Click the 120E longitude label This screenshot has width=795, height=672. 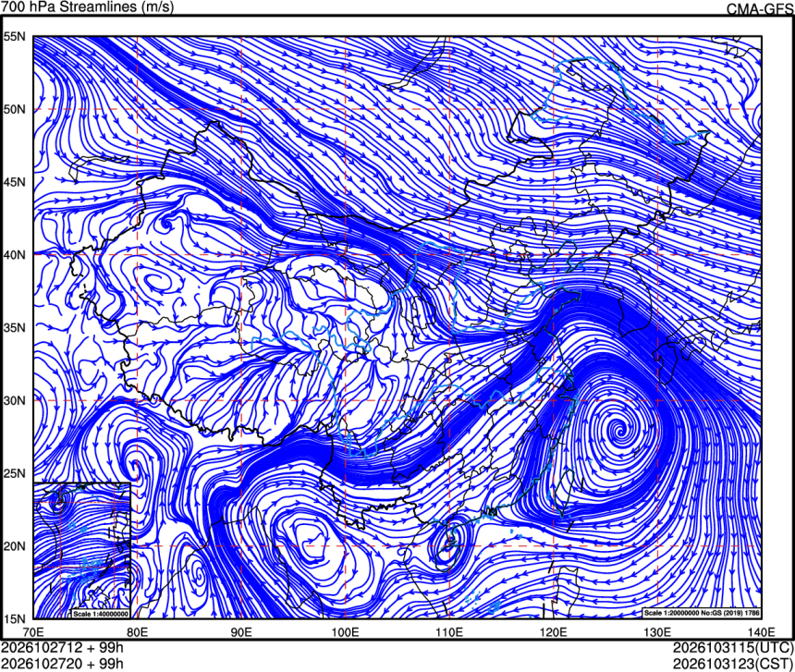click(x=553, y=632)
